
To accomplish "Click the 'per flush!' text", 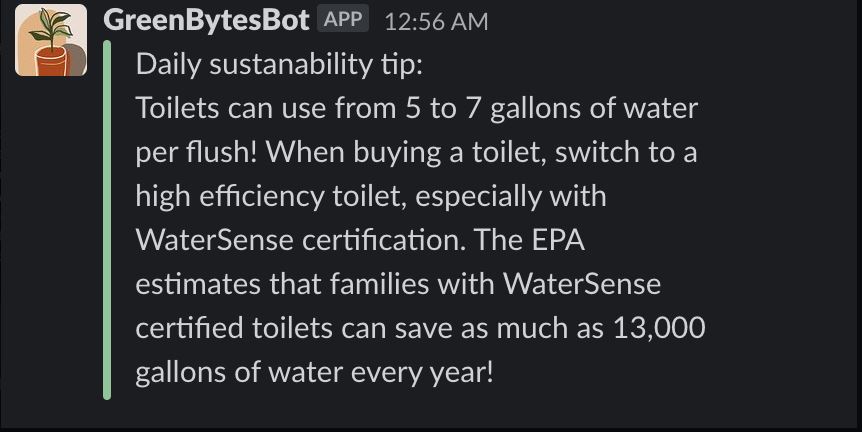I will pos(196,153).
